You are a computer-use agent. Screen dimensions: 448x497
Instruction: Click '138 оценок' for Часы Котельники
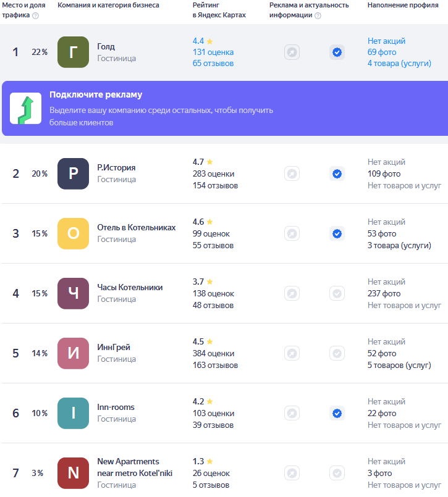[213, 294]
